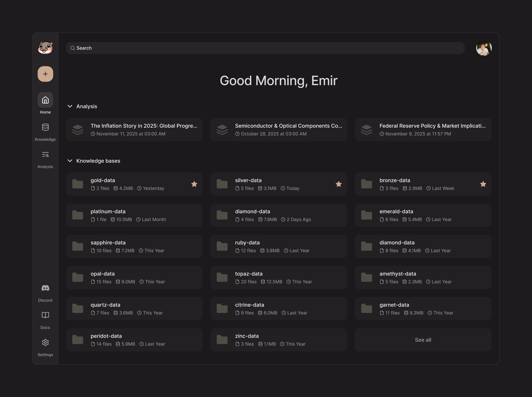Screen dimensions: 532x397
Task: Toggle the star on silver-data
Action: coord(339,184)
